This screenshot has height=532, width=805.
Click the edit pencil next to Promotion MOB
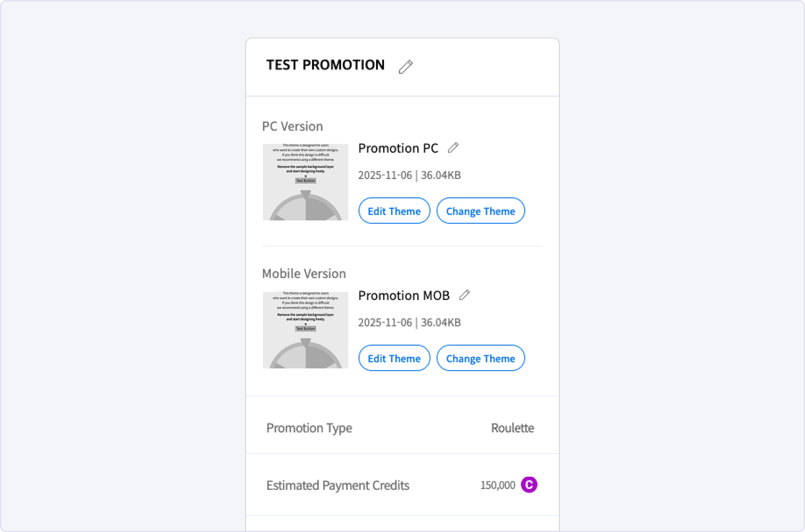pyautogui.click(x=464, y=295)
